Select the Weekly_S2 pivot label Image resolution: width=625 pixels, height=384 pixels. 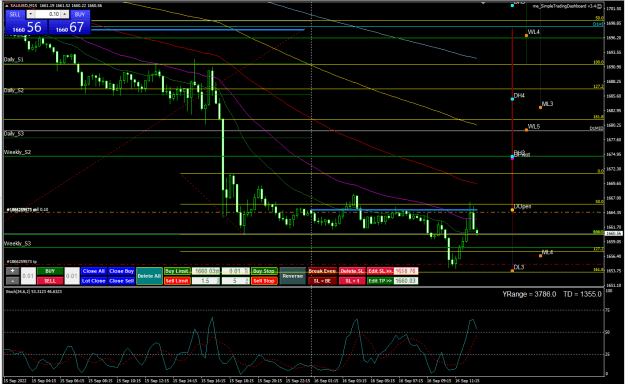pyautogui.click(x=18, y=152)
